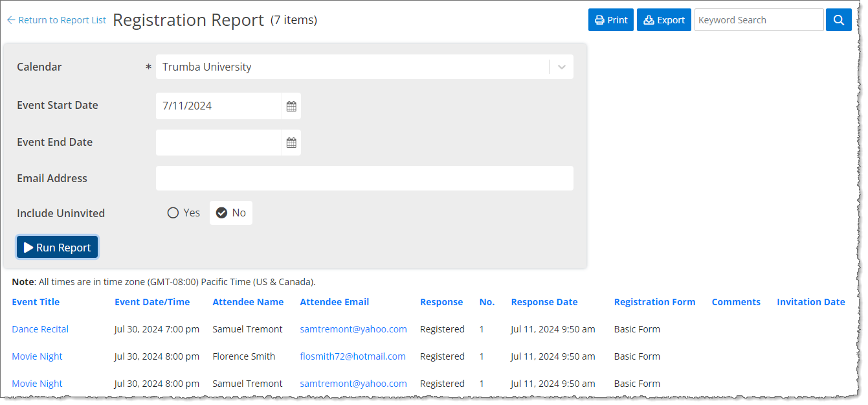Sort by Attendee Name column
Image resolution: width=868 pixels, height=405 pixels.
click(x=248, y=302)
